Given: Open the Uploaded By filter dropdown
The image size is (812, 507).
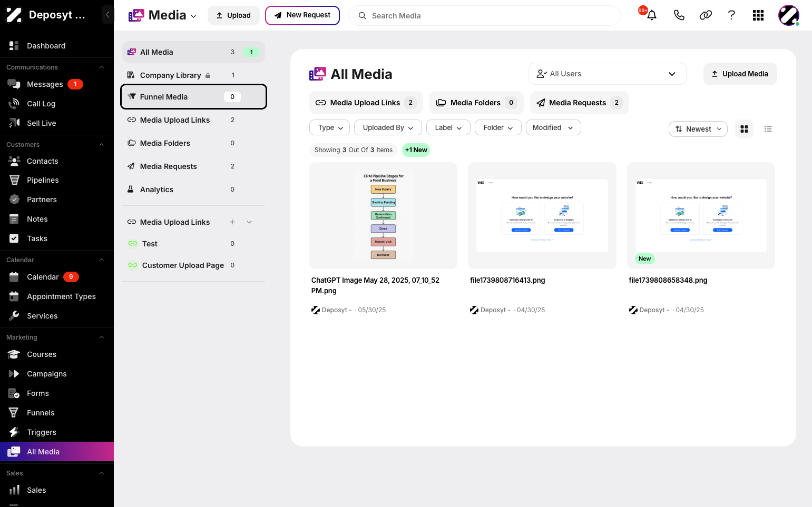Looking at the screenshot, I should click(388, 128).
